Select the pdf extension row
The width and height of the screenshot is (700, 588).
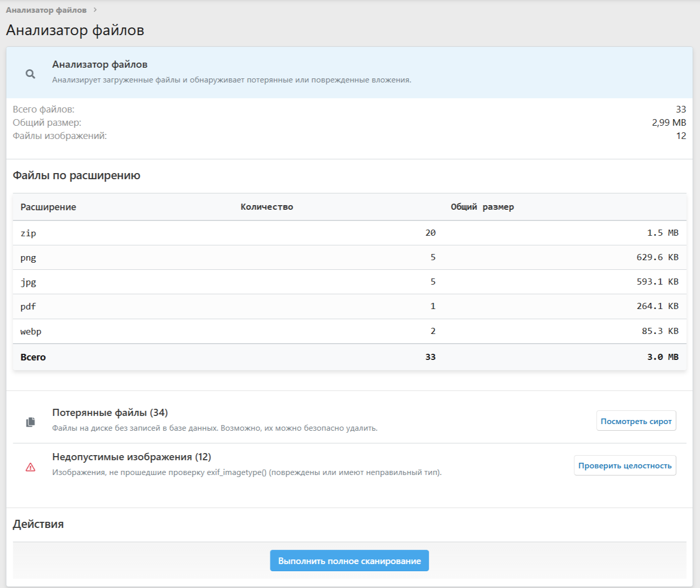coord(349,306)
